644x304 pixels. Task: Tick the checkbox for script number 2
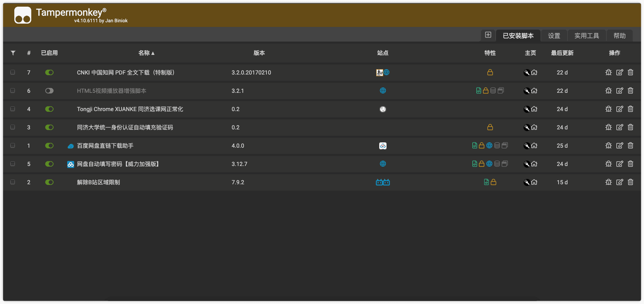[x=13, y=182]
